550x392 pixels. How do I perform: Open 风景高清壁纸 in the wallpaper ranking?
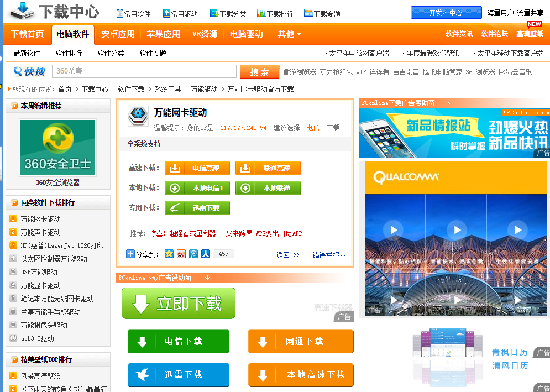(x=41, y=376)
